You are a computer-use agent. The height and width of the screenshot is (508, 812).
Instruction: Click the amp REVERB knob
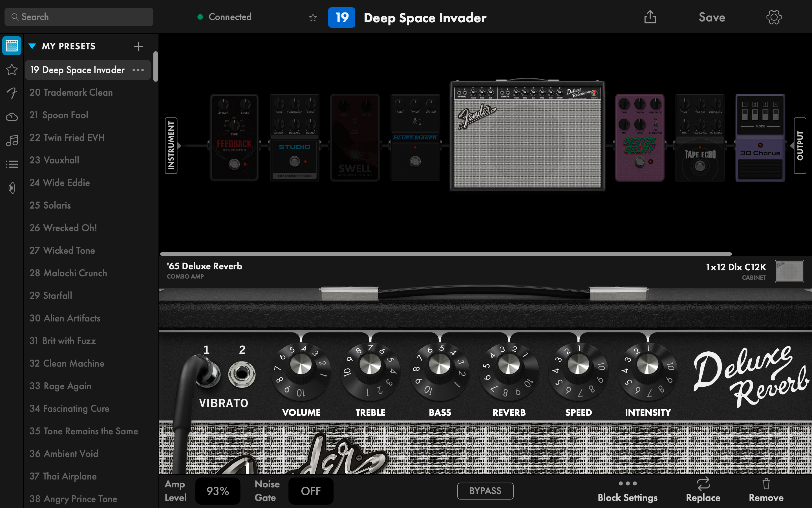pyautogui.click(x=509, y=371)
